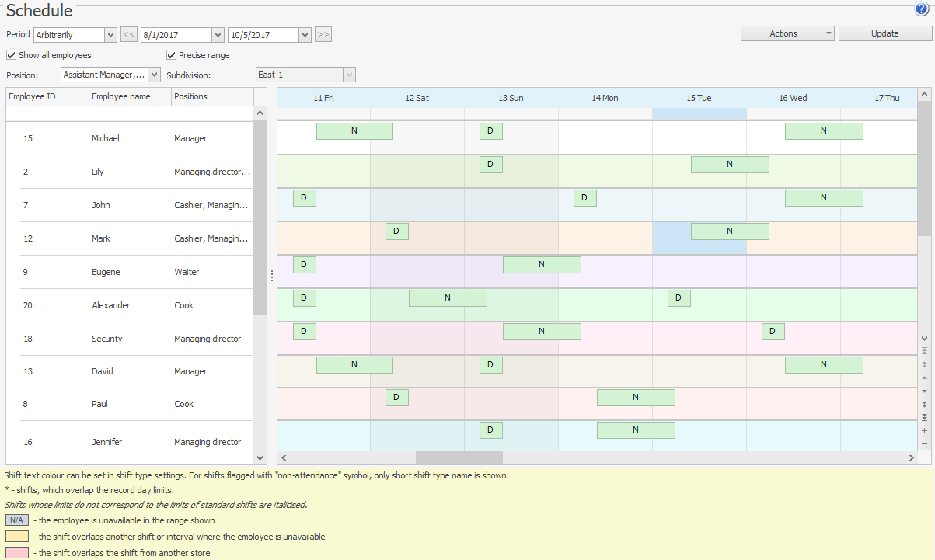Open the Actions menu button
The width and height of the screenshot is (935, 560).
coord(787,33)
